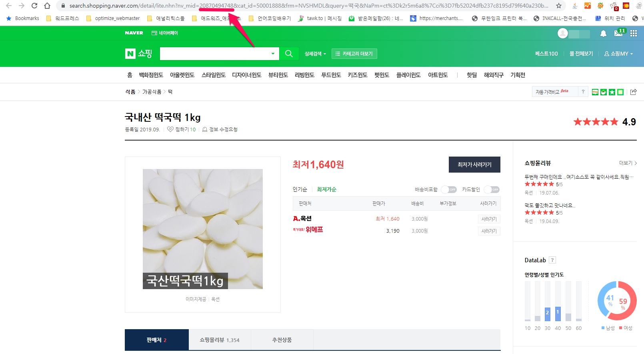Share product via the share arrow icon

point(633,92)
